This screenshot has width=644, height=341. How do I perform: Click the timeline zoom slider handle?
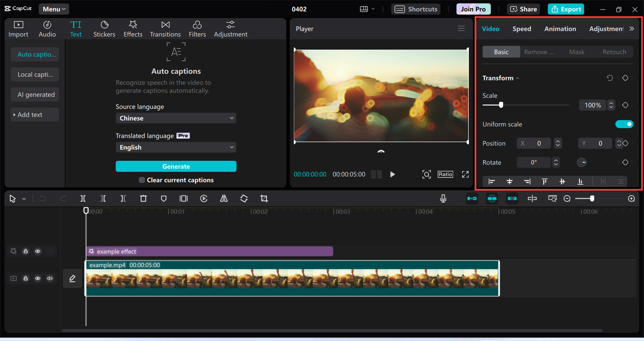click(592, 199)
